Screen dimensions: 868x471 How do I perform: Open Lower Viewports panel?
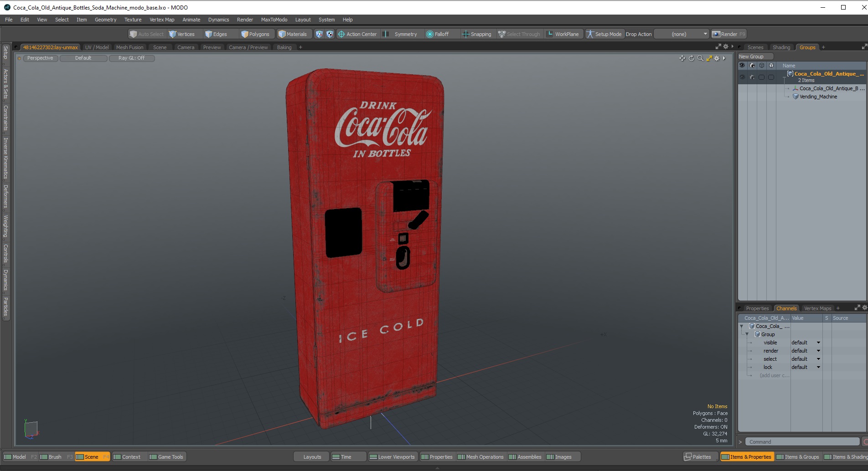[392, 457]
